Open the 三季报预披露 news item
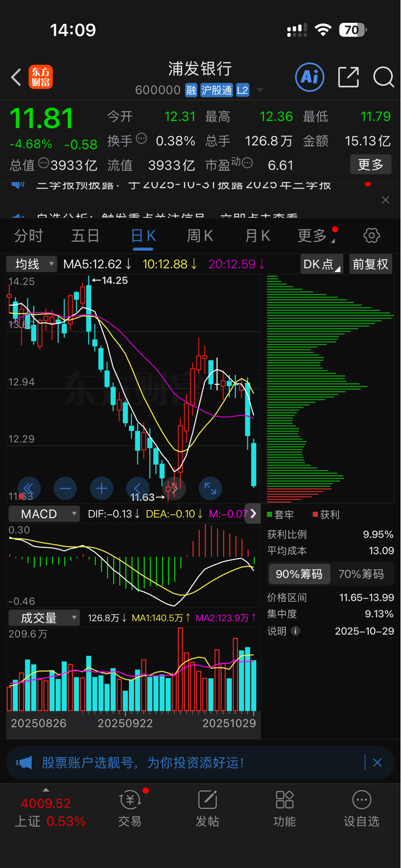The width and height of the screenshot is (401, 868). point(183,184)
